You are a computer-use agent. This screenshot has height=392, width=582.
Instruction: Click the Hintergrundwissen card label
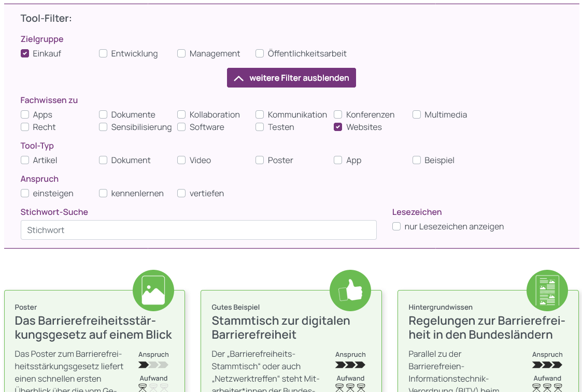[x=441, y=307]
